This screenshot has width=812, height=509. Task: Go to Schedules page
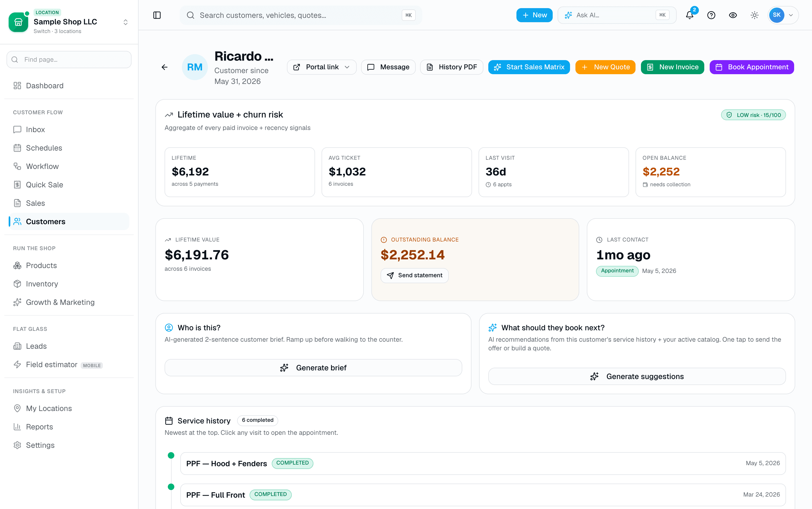[69, 148]
